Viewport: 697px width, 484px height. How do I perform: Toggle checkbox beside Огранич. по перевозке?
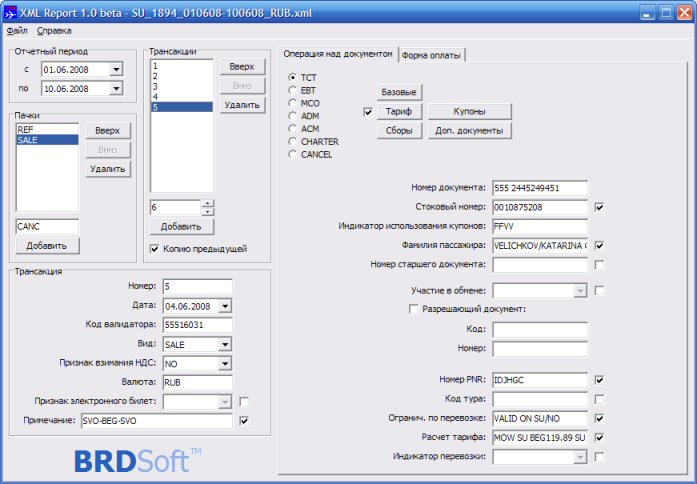[599, 418]
